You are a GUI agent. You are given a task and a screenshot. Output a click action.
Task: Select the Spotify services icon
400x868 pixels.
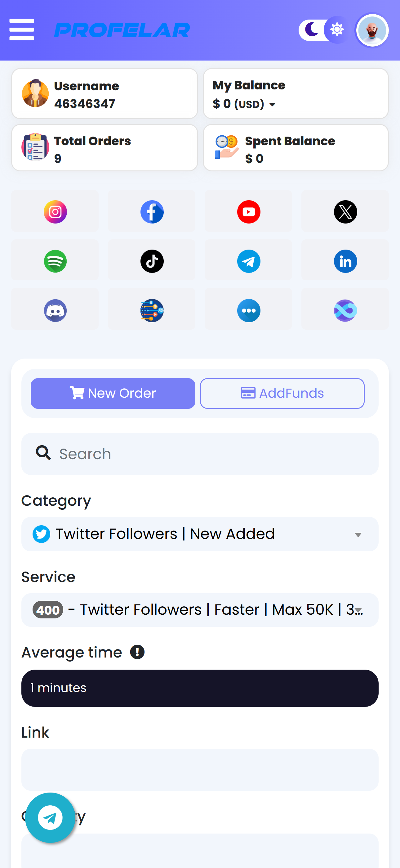coord(55,261)
